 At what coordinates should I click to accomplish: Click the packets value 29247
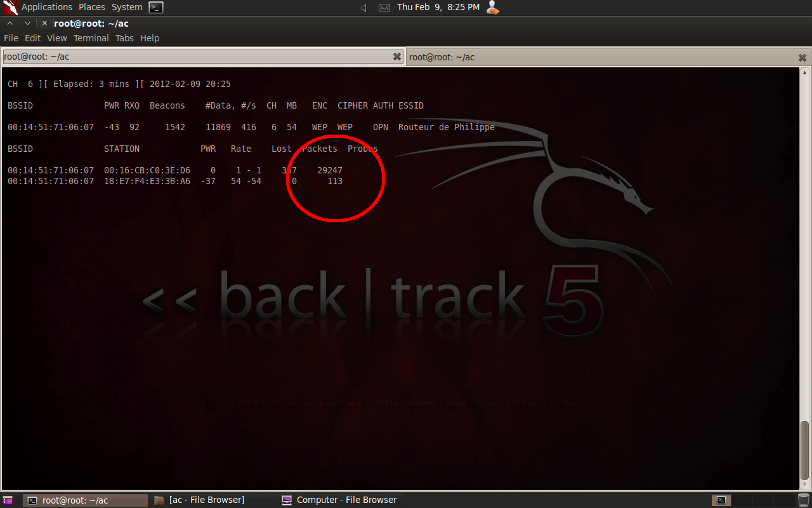330,170
